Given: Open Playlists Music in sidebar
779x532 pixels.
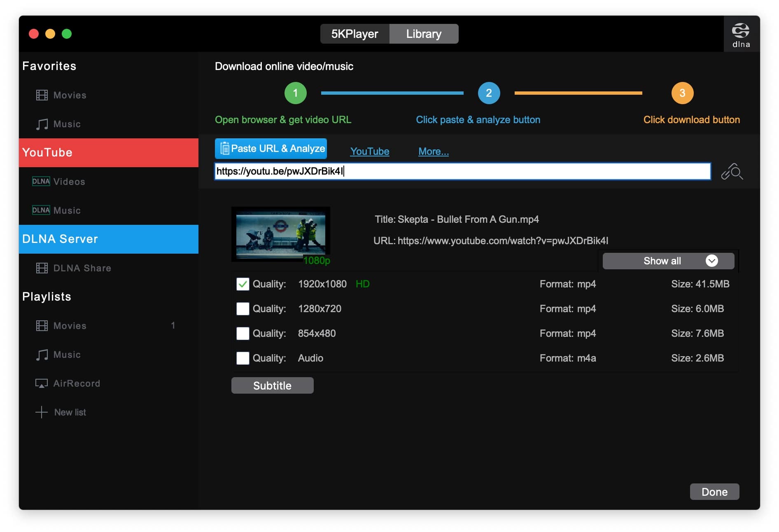Looking at the screenshot, I should (x=109, y=355).
